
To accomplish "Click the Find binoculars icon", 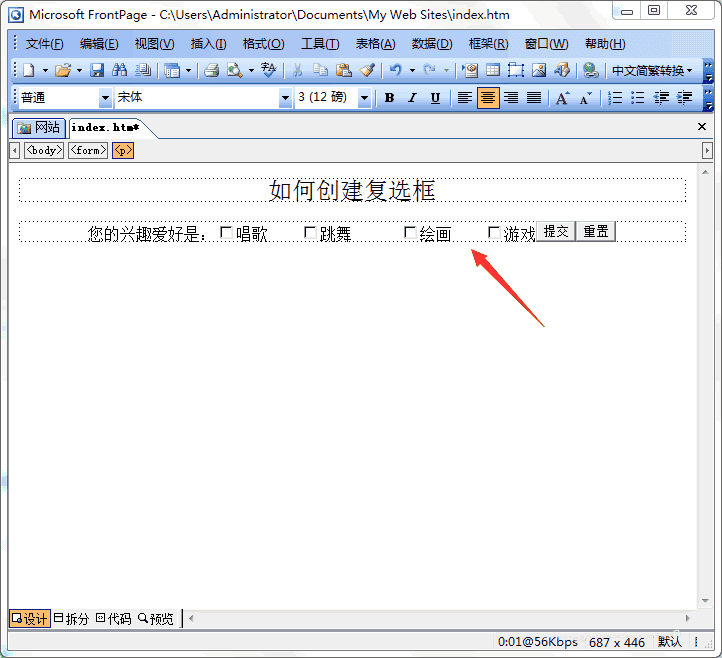I will [x=120, y=70].
